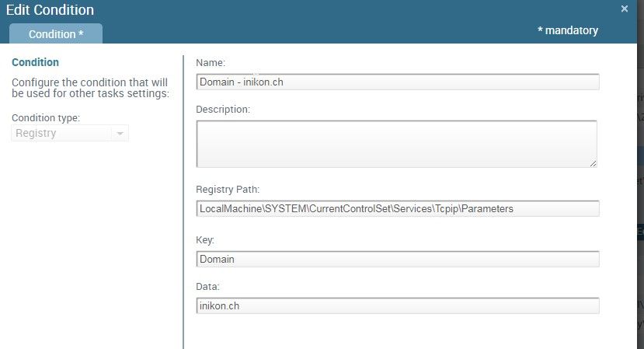Click the 'Key:' field label

[x=206, y=241]
